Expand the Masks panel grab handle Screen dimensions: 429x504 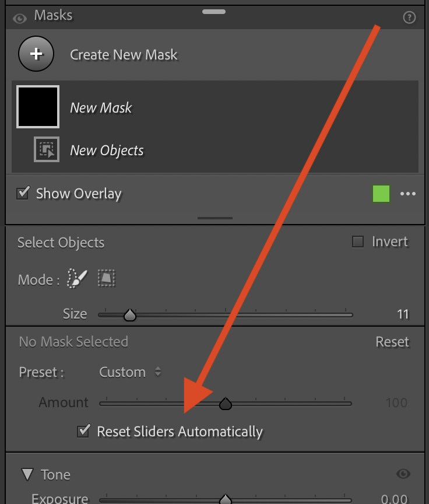point(214,10)
